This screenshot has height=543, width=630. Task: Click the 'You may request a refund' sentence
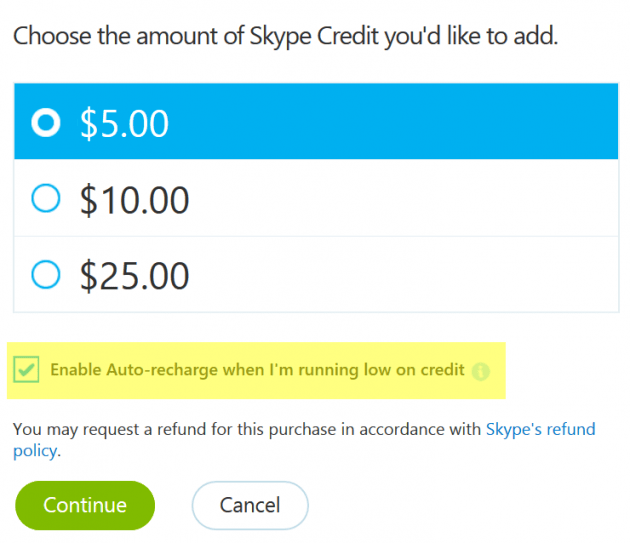[x=247, y=429]
